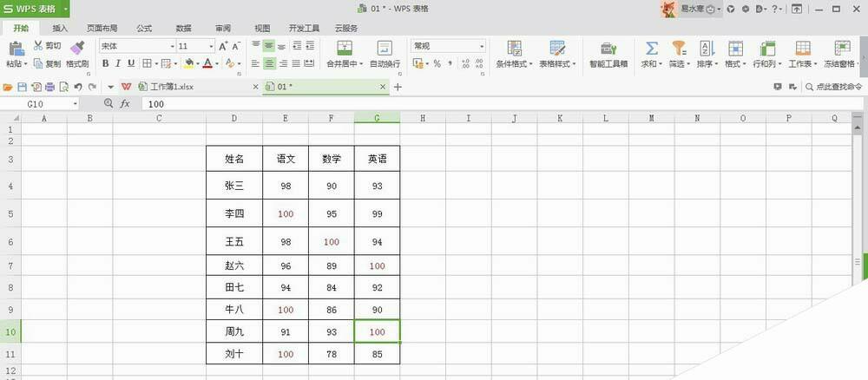Select the Format Painter (格式刷) brush
868x380 pixels.
pos(77,48)
